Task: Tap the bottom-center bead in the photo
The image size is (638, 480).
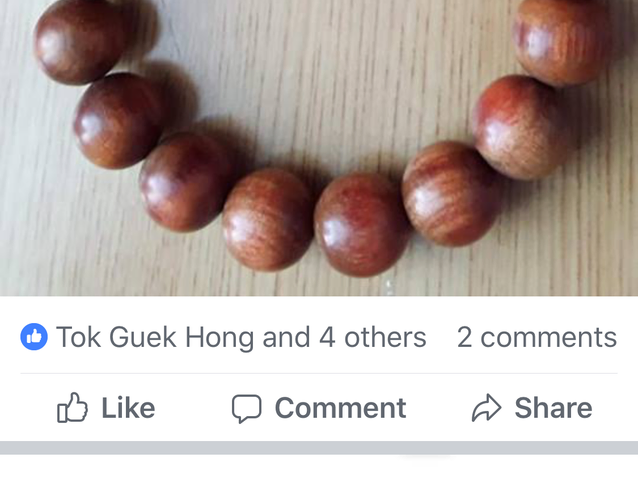Action: click(x=361, y=225)
